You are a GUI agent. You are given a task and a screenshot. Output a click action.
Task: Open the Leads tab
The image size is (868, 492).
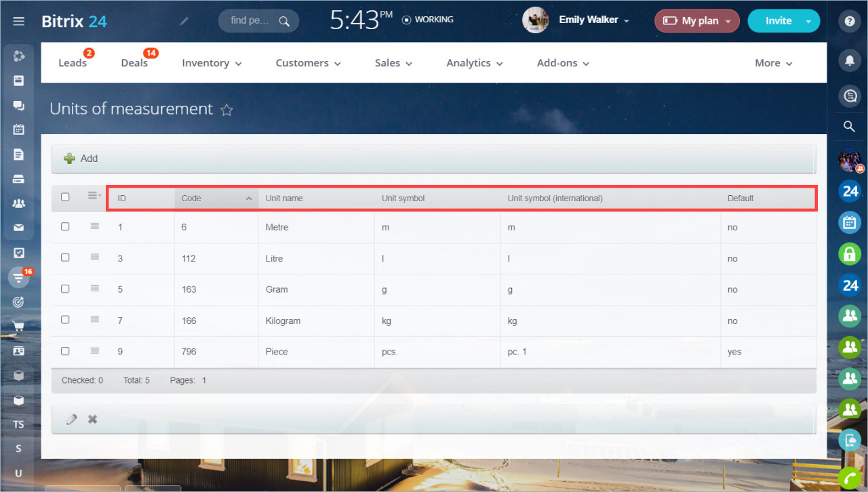[73, 63]
